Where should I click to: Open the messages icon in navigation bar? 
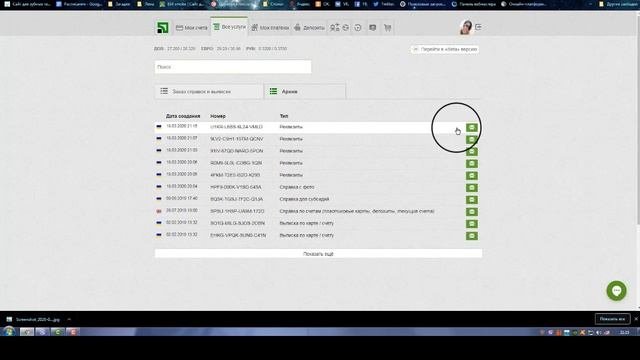pyautogui.click(x=373, y=28)
